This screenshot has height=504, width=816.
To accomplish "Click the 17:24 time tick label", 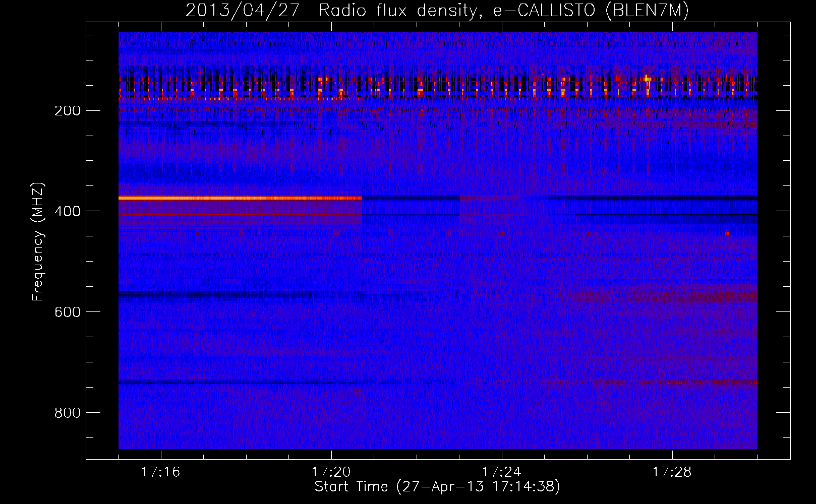I will click(x=502, y=472).
